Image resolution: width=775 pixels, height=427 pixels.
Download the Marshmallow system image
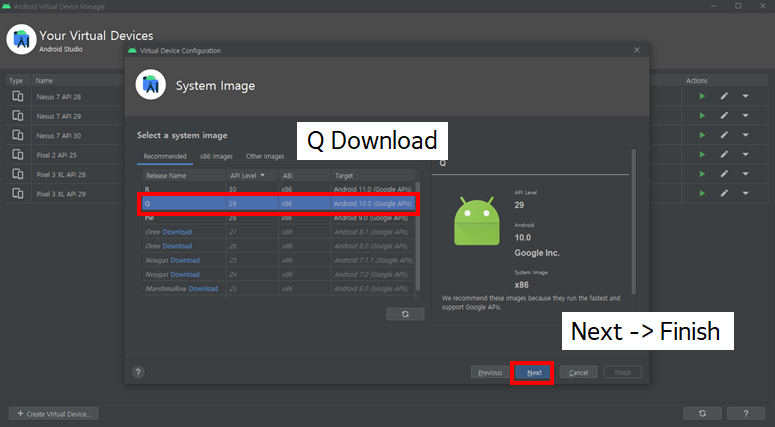click(203, 289)
